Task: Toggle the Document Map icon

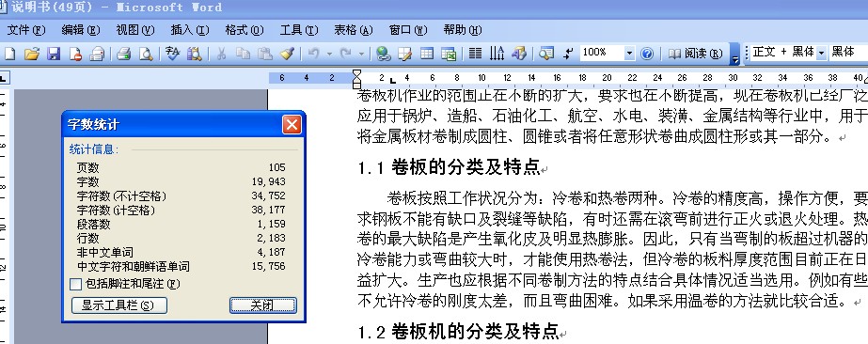Action: (x=545, y=54)
